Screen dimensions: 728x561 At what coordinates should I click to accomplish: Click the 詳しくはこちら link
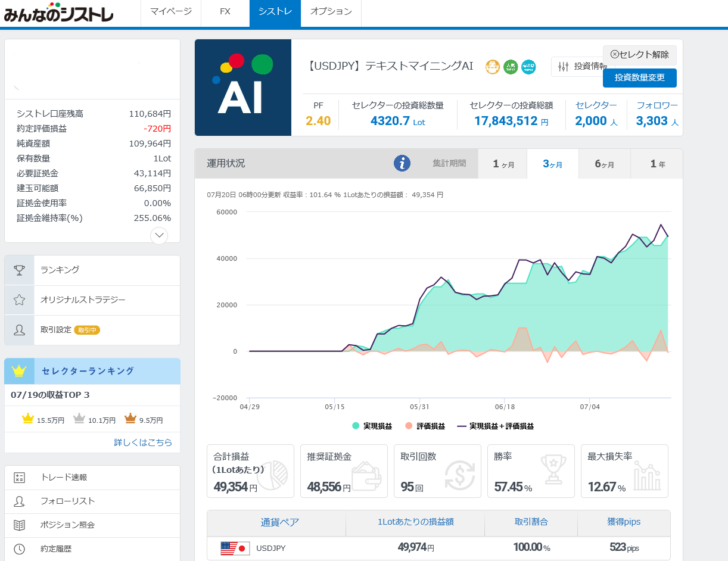143,442
